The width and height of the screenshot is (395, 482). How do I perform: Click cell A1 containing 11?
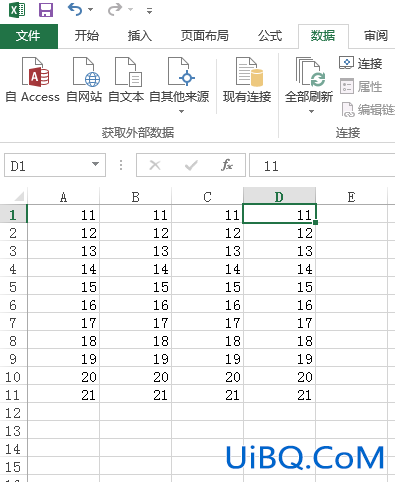[63, 214]
